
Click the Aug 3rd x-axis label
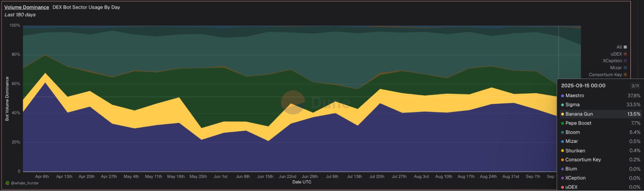[421, 177]
